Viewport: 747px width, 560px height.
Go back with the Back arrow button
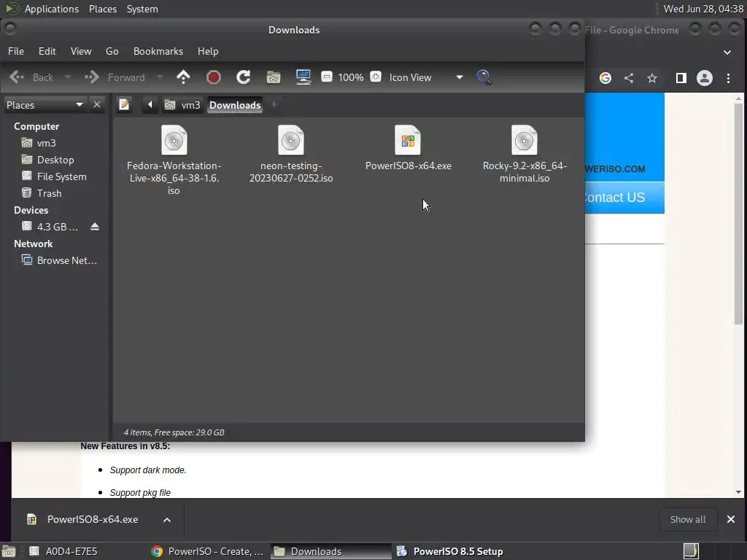click(31, 77)
